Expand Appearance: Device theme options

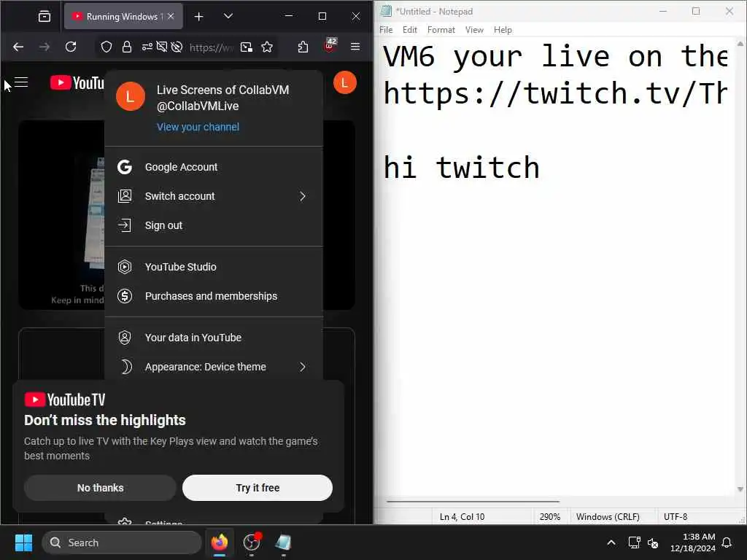214,367
